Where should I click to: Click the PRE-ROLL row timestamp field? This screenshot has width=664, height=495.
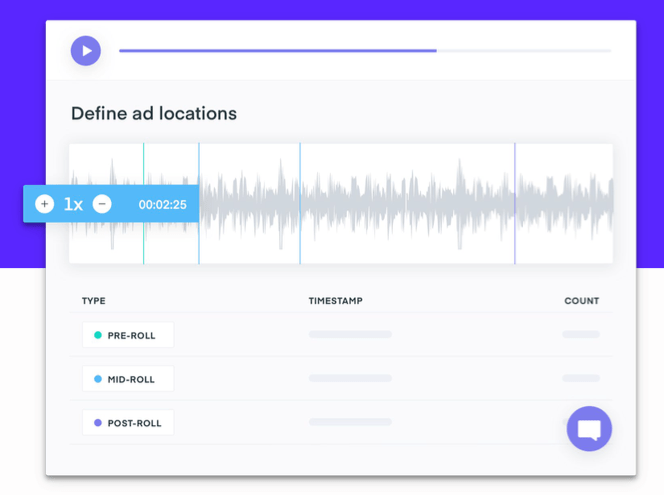click(350, 335)
